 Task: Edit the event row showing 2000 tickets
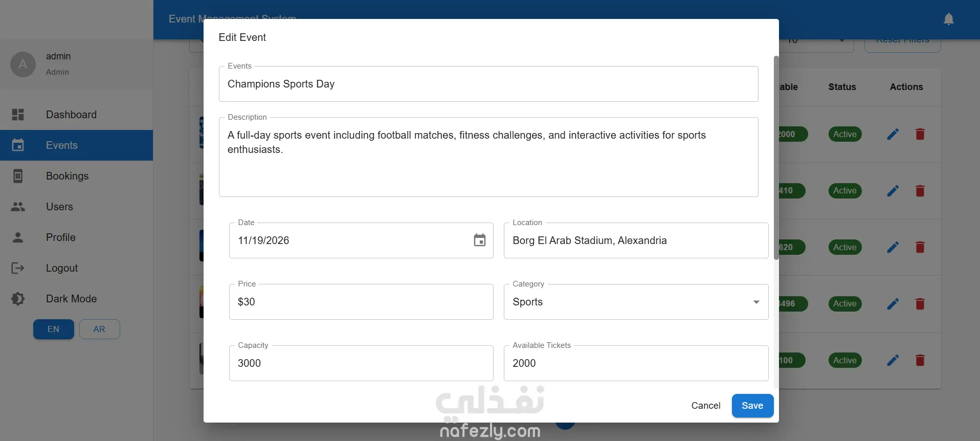[x=893, y=135]
